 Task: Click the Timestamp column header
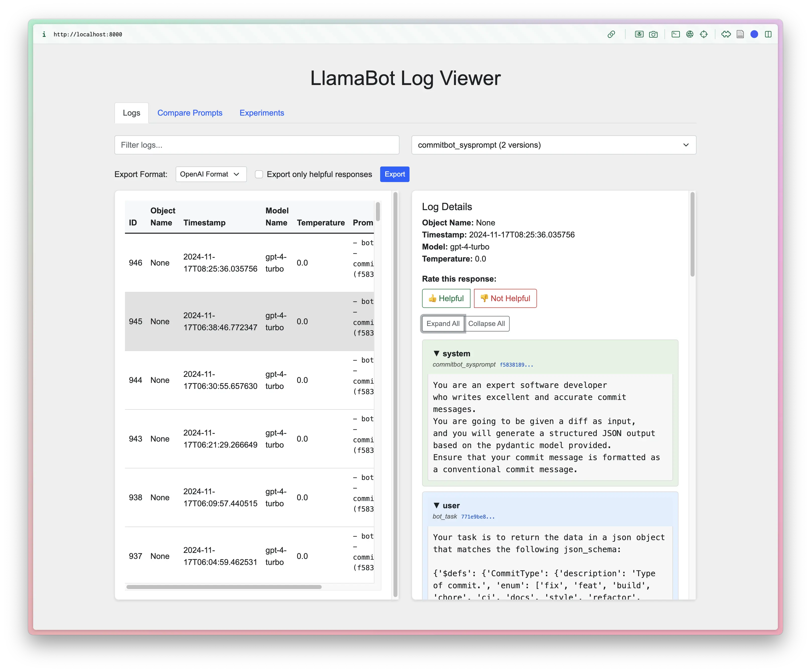tap(204, 223)
